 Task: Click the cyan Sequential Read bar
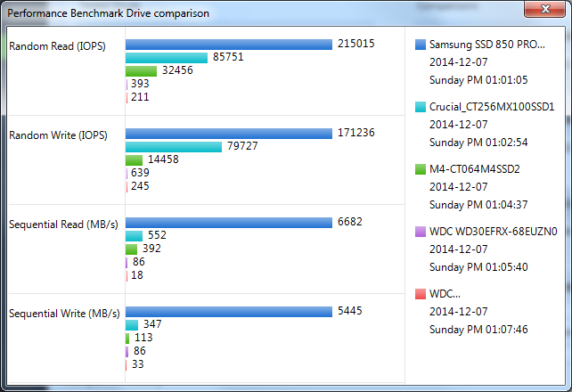click(134, 236)
